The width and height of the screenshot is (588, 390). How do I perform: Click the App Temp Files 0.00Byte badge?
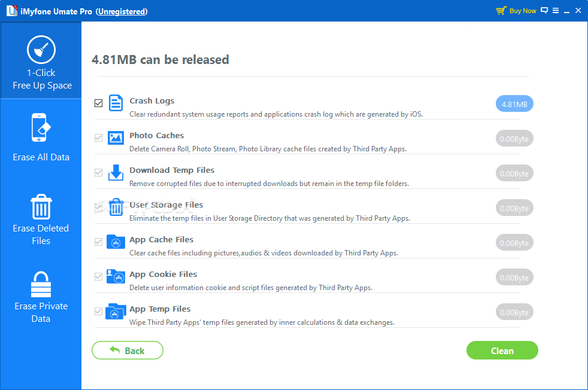[x=514, y=312]
